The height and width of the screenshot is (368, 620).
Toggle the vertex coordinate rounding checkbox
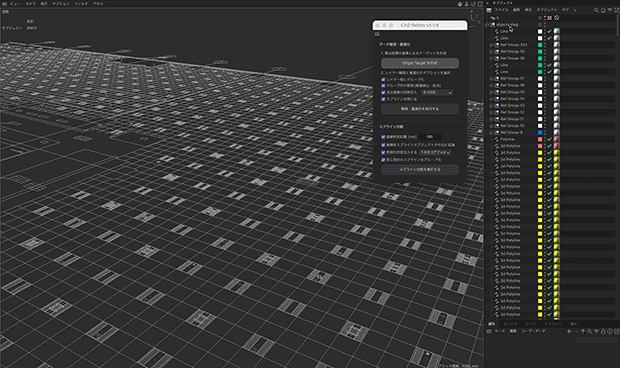383,92
